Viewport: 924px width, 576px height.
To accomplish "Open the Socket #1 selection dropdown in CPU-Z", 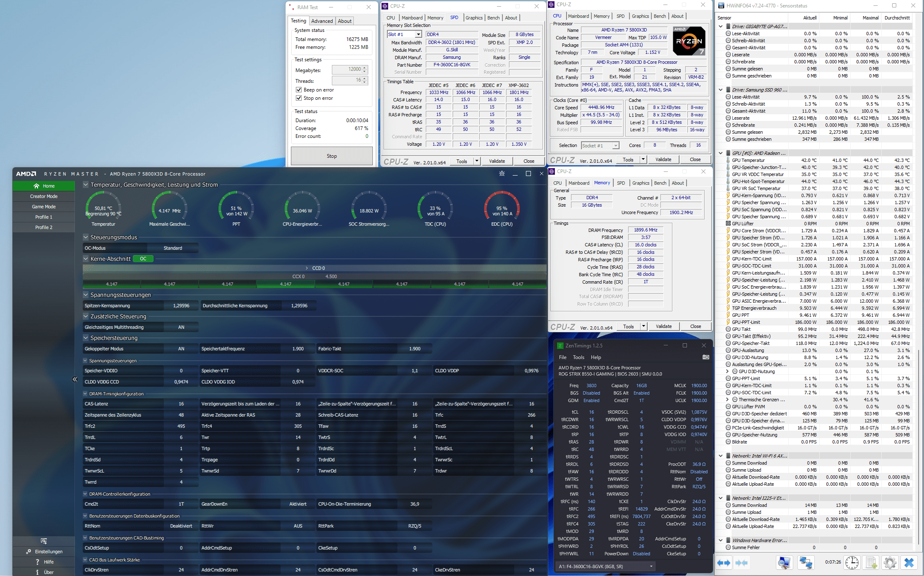I will coord(600,145).
